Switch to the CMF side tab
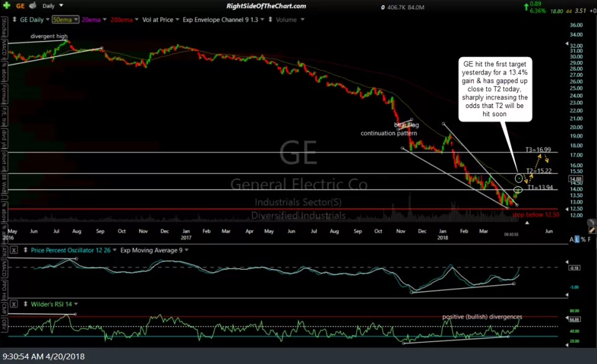This screenshot has height=364, width=597. coord(4,308)
